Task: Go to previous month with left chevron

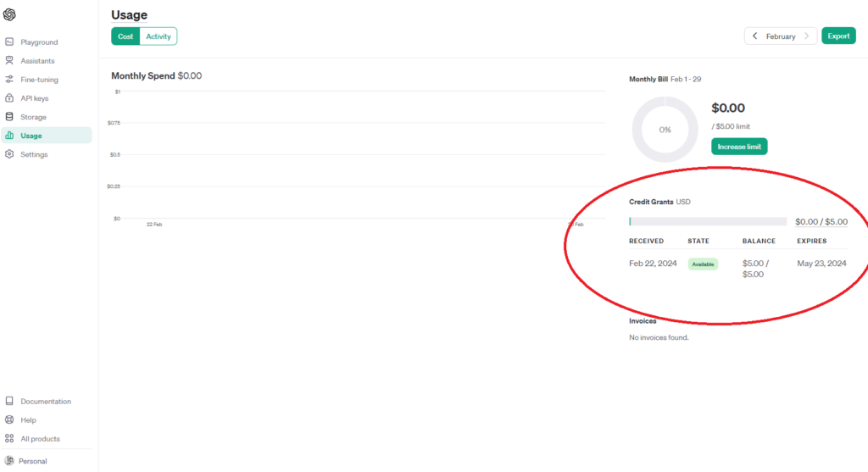Action: (754, 36)
